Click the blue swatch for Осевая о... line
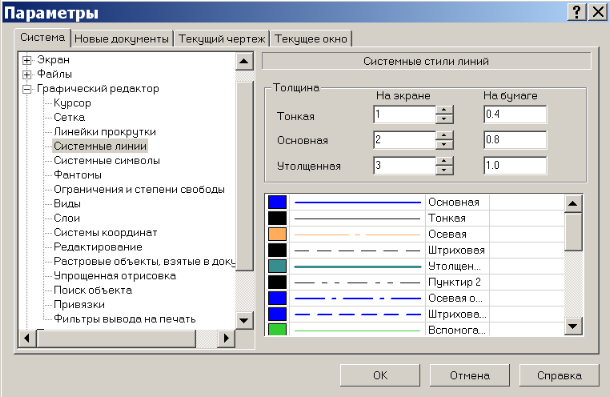Image resolution: width=610 pixels, height=397 pixels. pos(277,298)
